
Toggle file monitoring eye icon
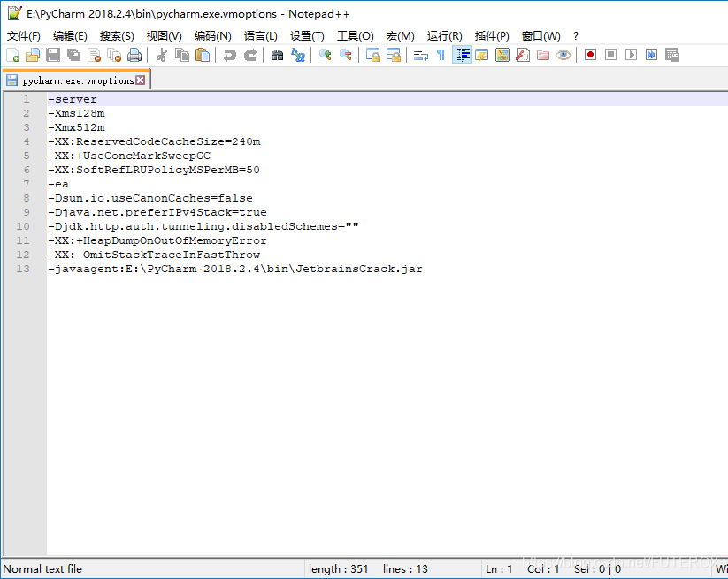[563, 55]
